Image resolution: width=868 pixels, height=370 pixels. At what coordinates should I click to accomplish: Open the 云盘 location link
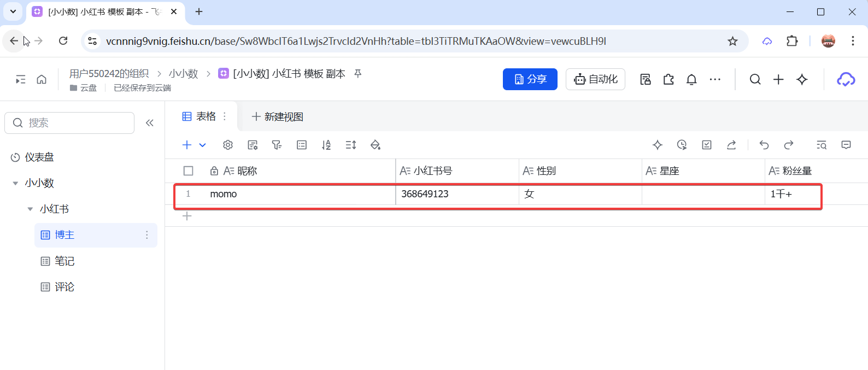pos(84,88)
